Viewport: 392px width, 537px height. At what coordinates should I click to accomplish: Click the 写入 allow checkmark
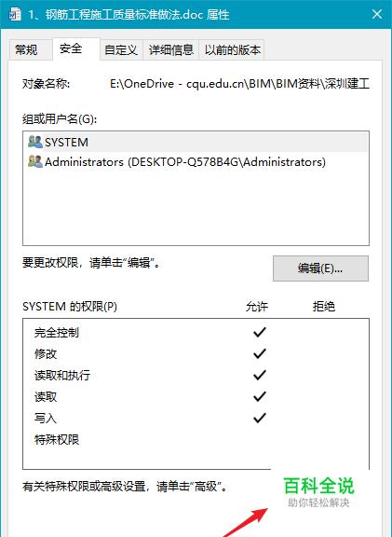coord(260,418)
